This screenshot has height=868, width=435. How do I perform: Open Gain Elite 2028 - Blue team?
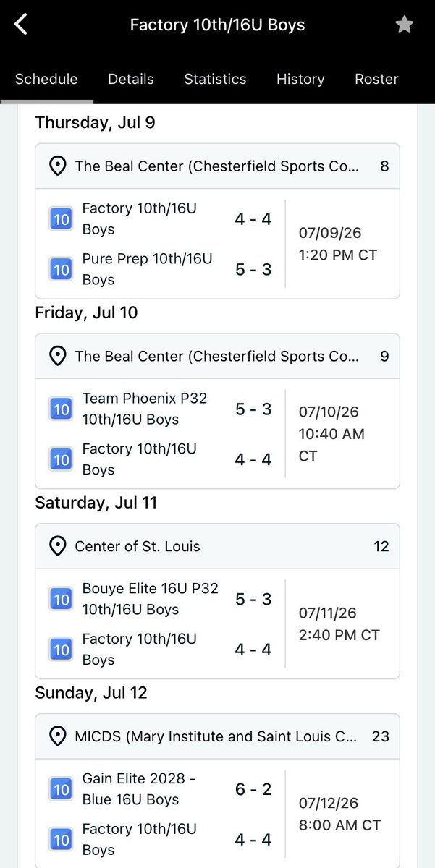pyautogui.click(x=139, y=789)
